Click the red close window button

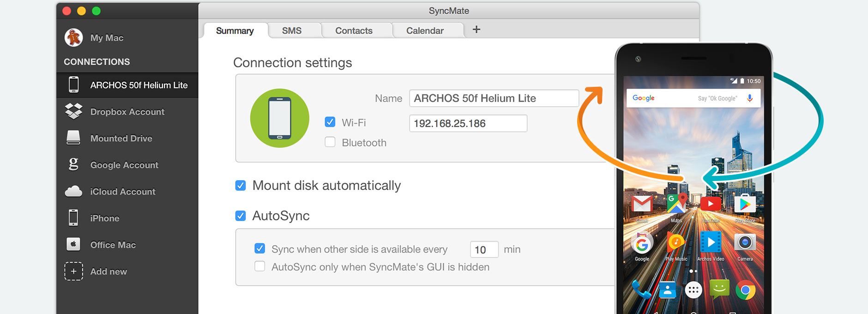[67, 11]
